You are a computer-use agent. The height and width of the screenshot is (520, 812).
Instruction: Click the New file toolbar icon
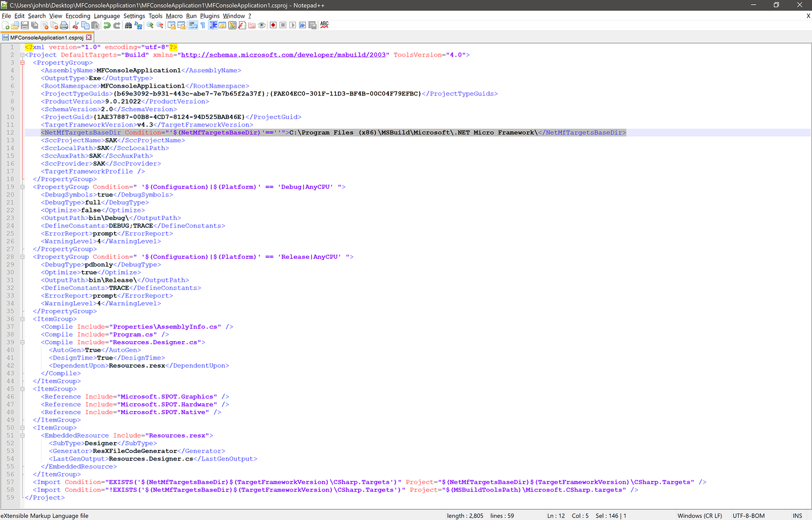pos(5,25)
